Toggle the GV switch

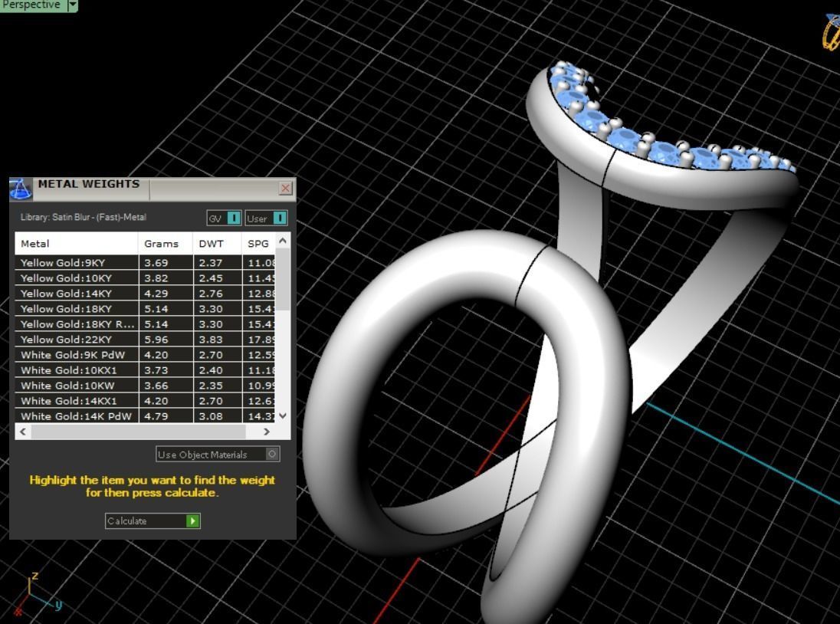(224, 218)
